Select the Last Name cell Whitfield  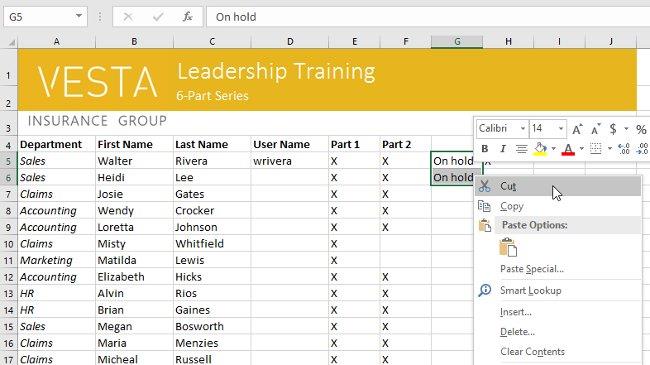pos(212,244)
